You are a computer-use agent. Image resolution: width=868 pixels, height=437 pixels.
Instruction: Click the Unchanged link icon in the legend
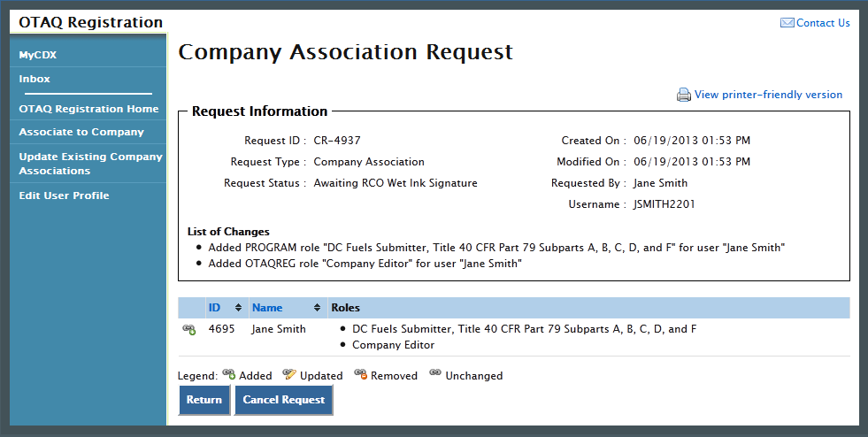click(x=434, y=374)
